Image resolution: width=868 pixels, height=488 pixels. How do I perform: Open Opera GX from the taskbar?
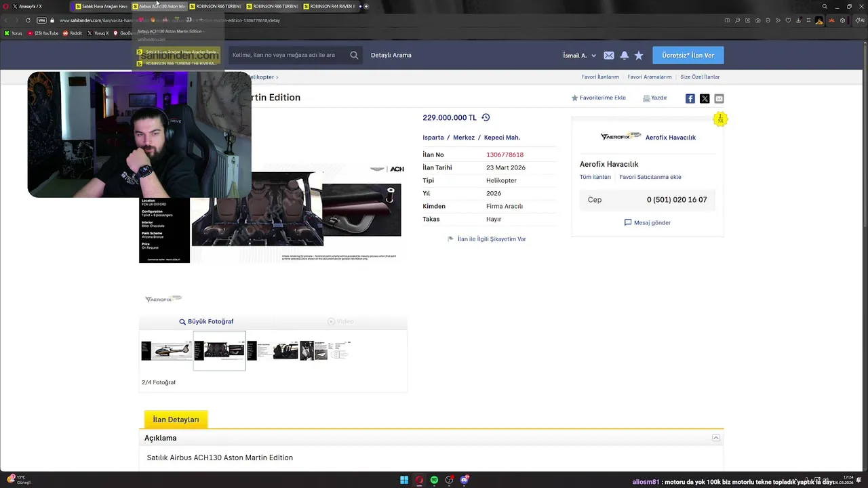(419, 480)
